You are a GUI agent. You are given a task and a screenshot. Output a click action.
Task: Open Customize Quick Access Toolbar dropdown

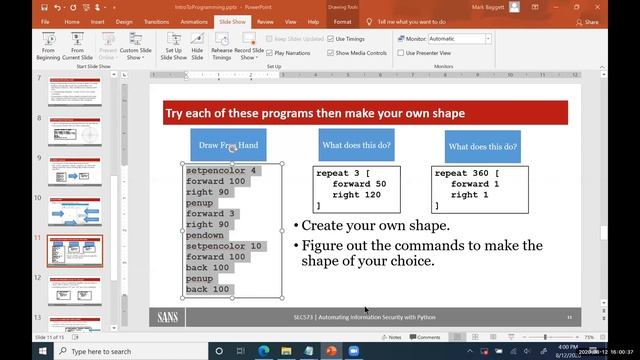click(114, 7)
